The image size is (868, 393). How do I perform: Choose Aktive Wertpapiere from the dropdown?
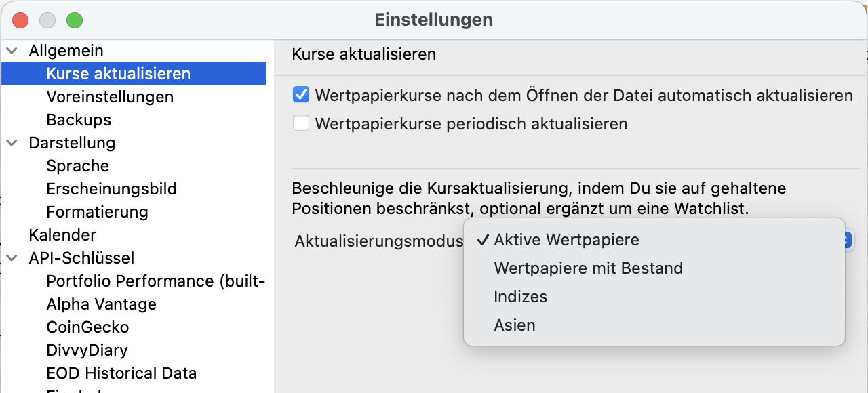[x=566, y=240]
